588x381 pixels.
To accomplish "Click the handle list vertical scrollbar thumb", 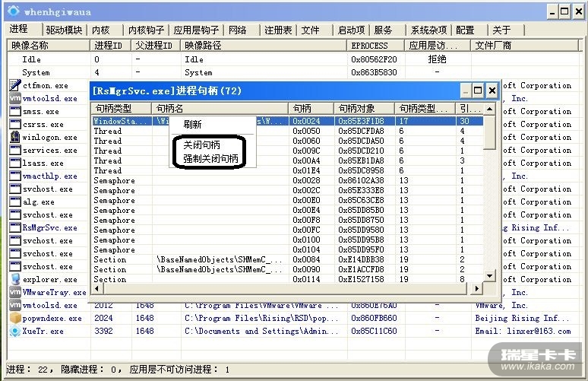I will pyautogui.click(x=489, y=132).
